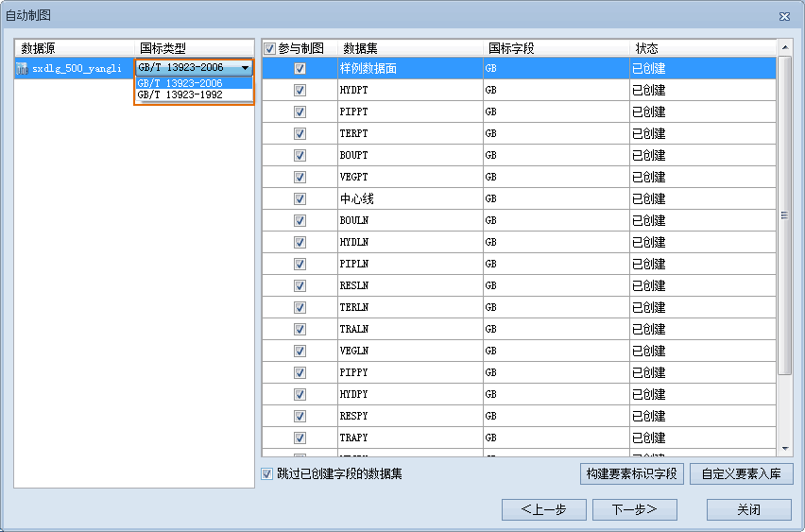The width and height of the screenshot is (805, 532).
Task: Select the 中心线 dataset name
Action: point(357,198)
